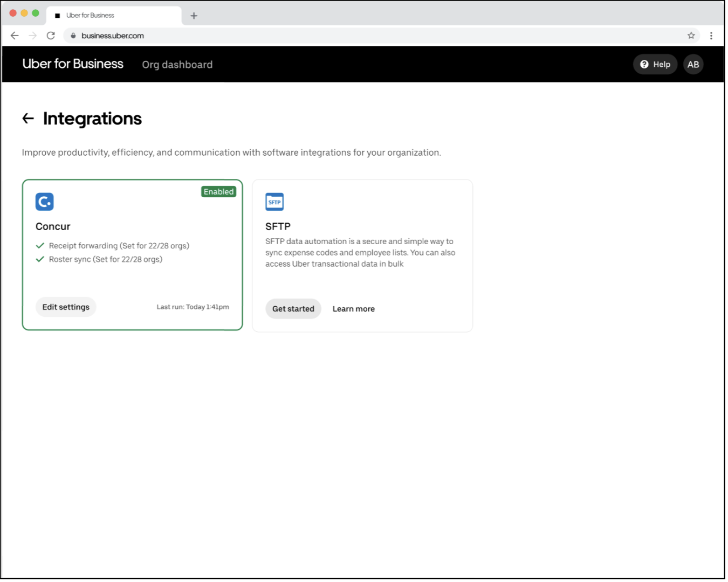Viewport: 728px width, 582px height.
Task: Open the AB account avatar menu
Action: click(x=693, y=64)
